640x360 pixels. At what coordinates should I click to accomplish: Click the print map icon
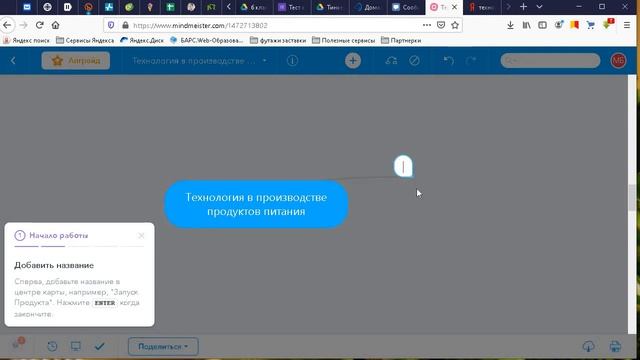[615, 346]
